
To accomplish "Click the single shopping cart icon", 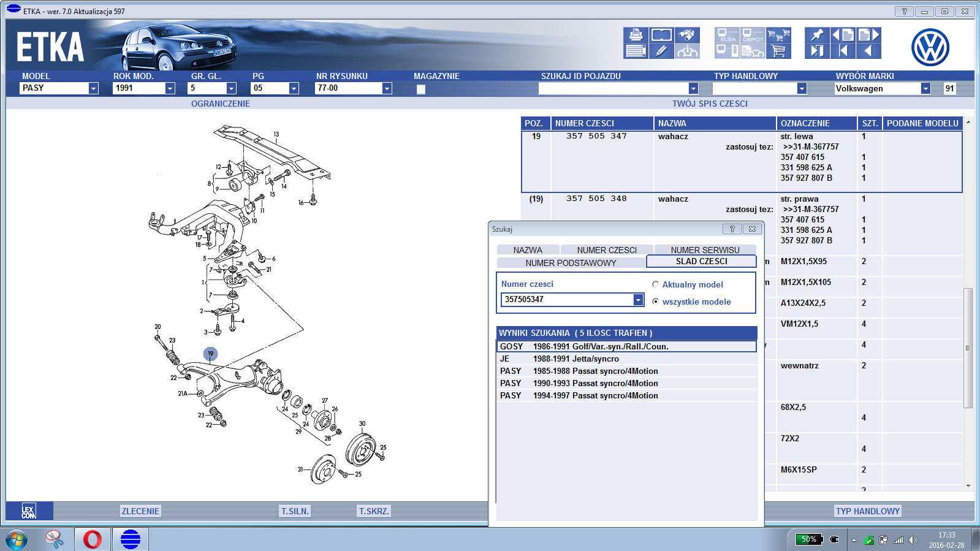I will click(778, 51).
